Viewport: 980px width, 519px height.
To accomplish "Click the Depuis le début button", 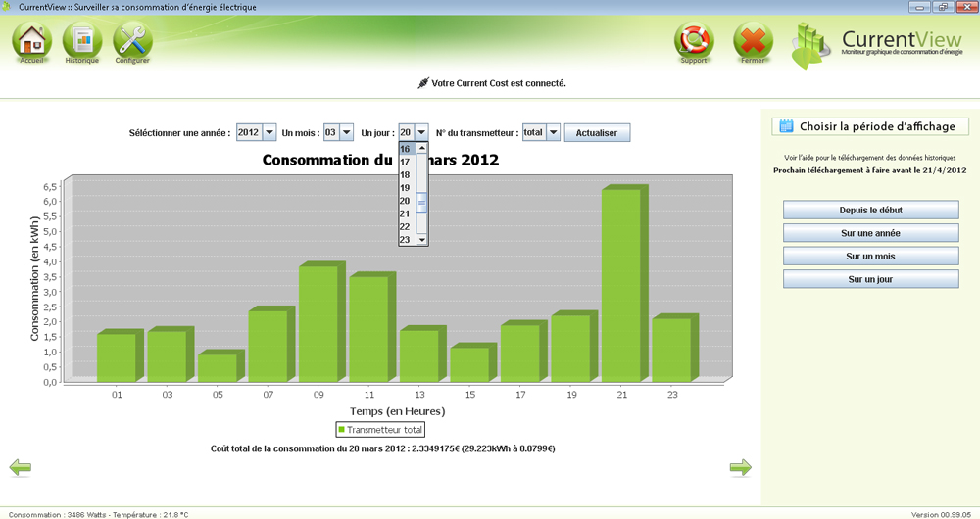I will [870, 211].
